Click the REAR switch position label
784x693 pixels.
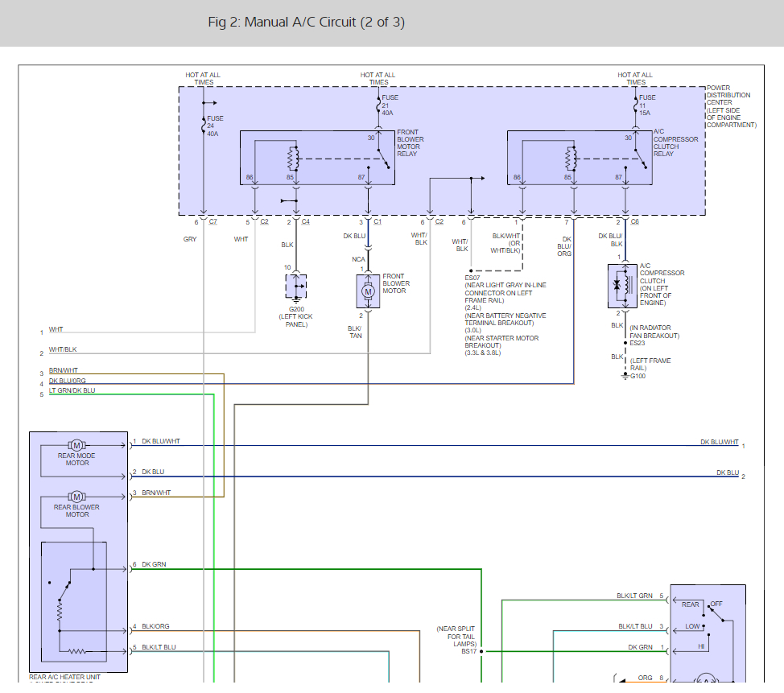click(x=690, y=604)
